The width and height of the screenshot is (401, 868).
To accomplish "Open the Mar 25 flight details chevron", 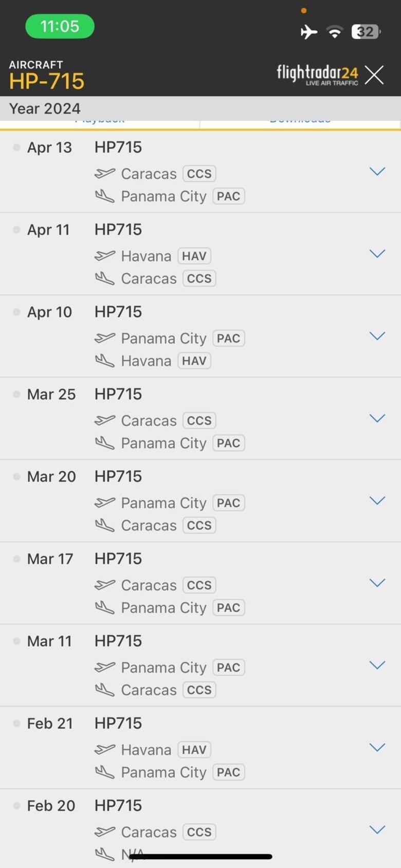I will (377, 418).
